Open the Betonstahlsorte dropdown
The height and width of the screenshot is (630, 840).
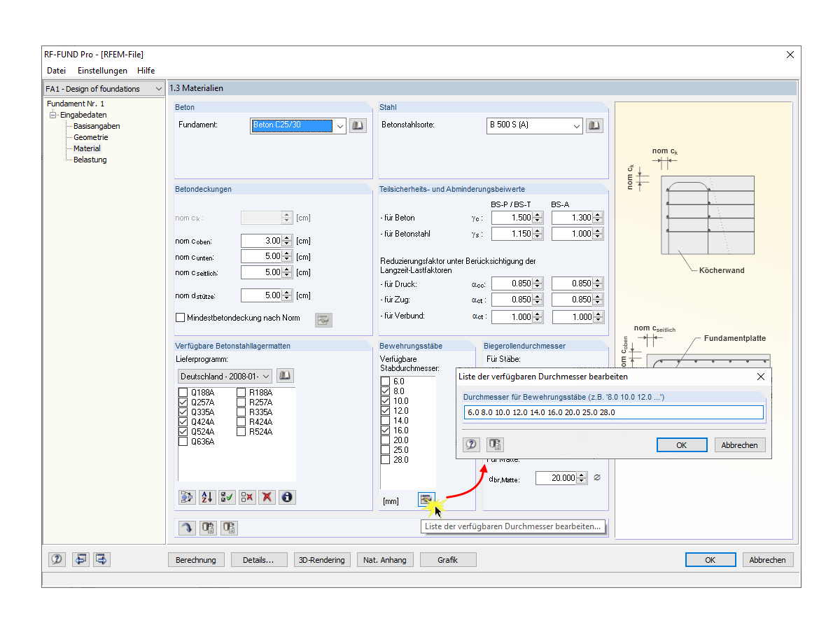tap(577, 126)
